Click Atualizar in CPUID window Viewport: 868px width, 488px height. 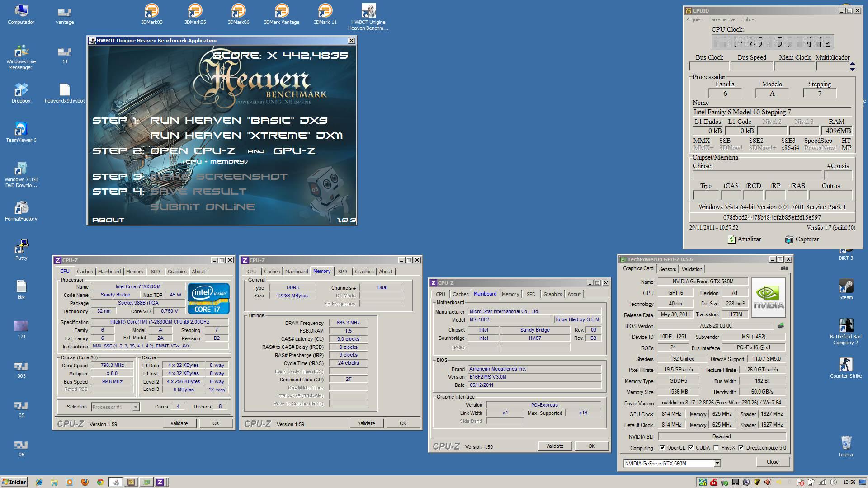coord(745,239)
